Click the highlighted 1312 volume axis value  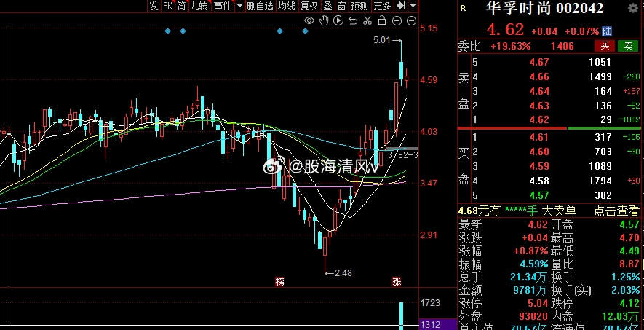(431, 325)
